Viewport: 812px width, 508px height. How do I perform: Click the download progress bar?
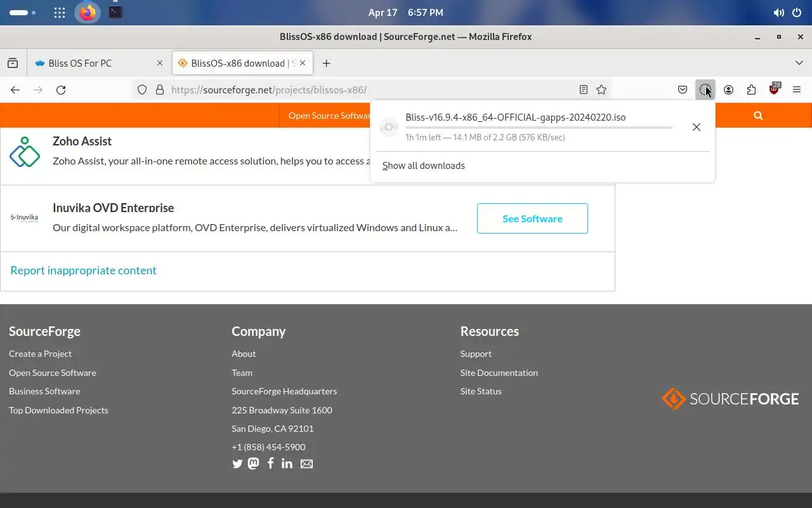[539, 128]
